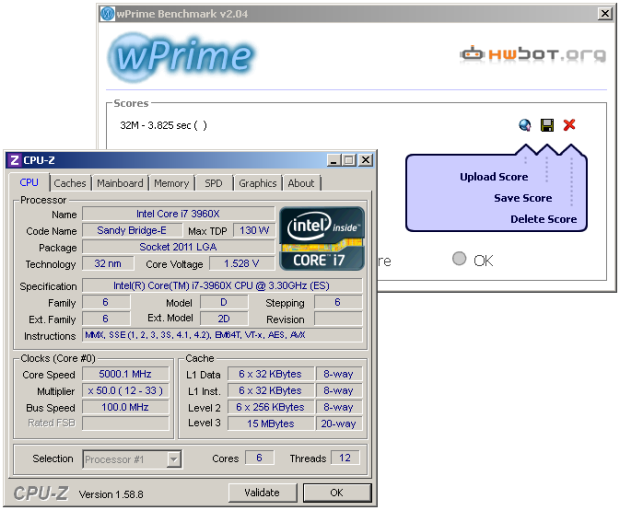Minimize the CPU-Z window
Viewport: 620px width, 511px height.
(334, 160)
